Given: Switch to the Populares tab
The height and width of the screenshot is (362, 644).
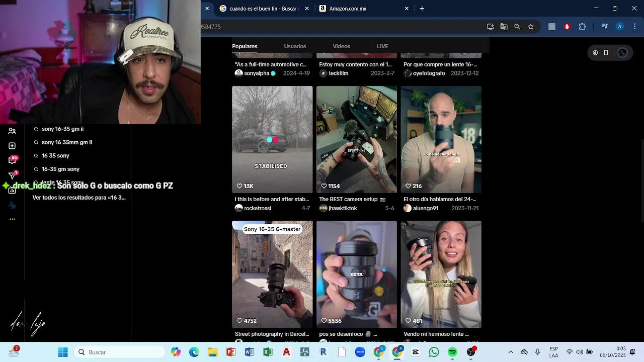Looking at the screenshot, I should pyautogui.click(x=245, y=46).
